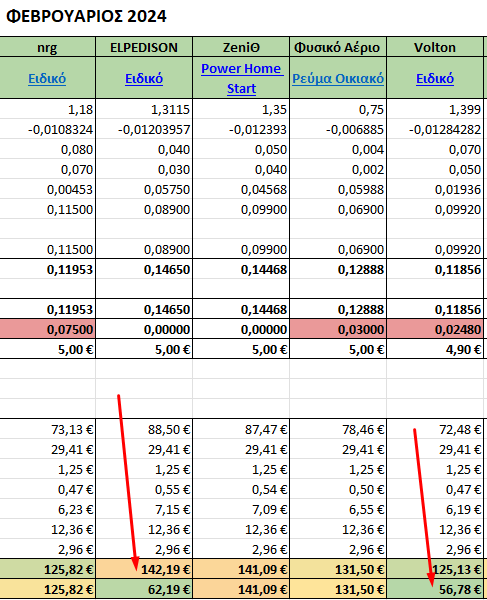Click the 0,50 € cell
This screenshot has height=600, width=487.
click(338, 489)
